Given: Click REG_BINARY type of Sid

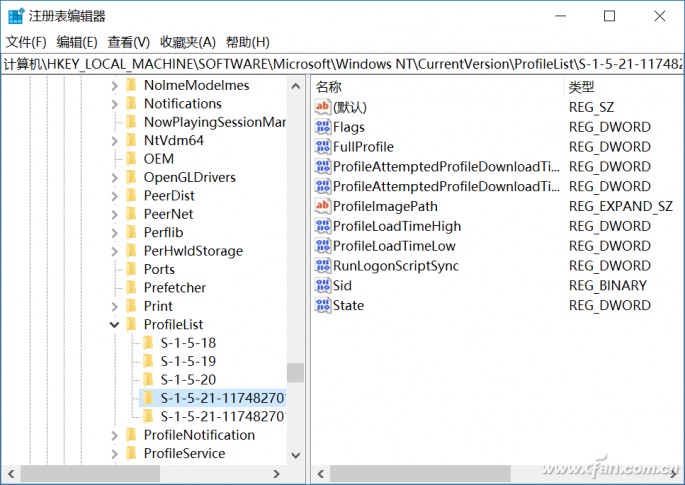Looking at the screenshot, I should tap(608, 286).
